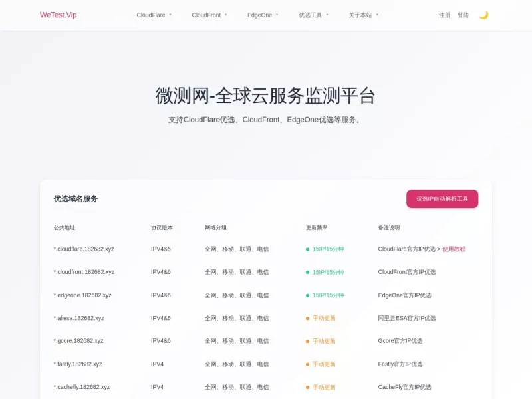Click the 注册 register link
Image resolution: width=532 pixels, height=399 pixels.
click(444, 15)
